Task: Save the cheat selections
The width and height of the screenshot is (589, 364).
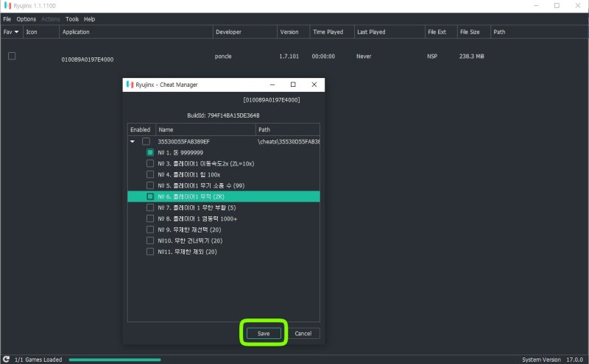Action: 264,333
